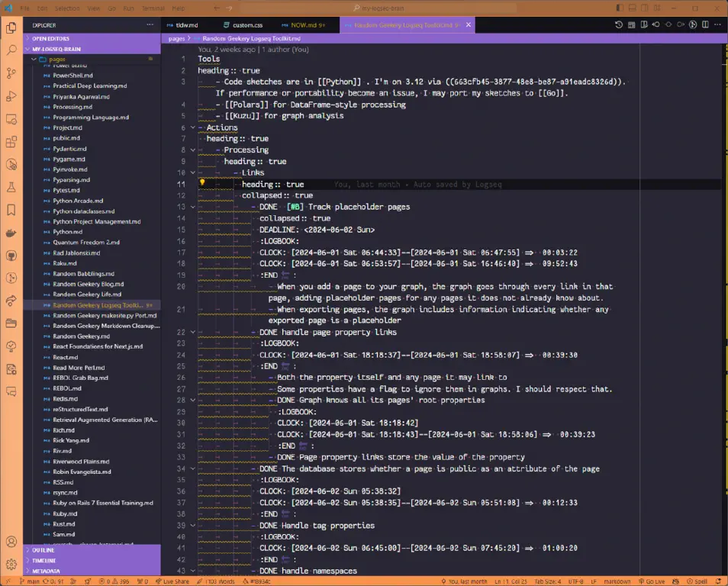The height and width of the screenshot is (586, 728).
Task: Toggle the bottom panel visibility
Action: [x=633, y=8]
